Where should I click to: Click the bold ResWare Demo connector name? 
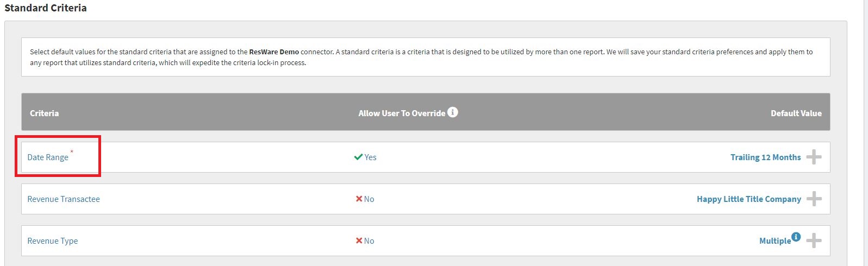tap(274, 52)
